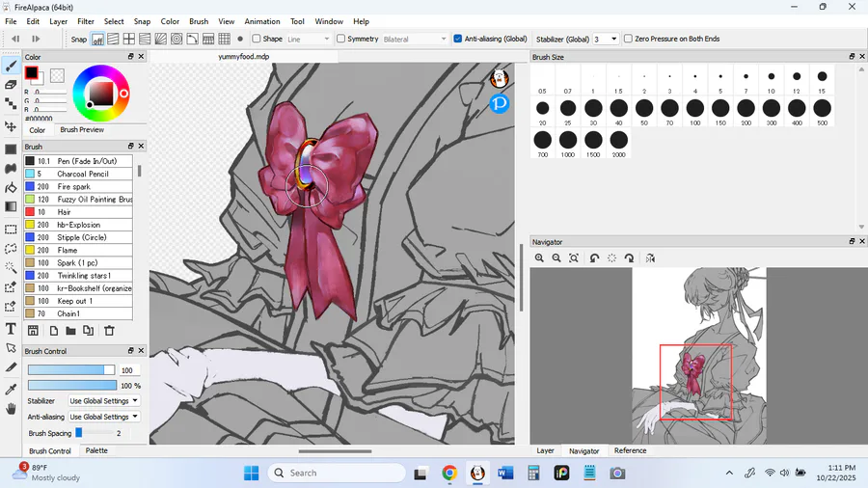Uncheck Anti-aliasing (Global)

tap(458, 39)
